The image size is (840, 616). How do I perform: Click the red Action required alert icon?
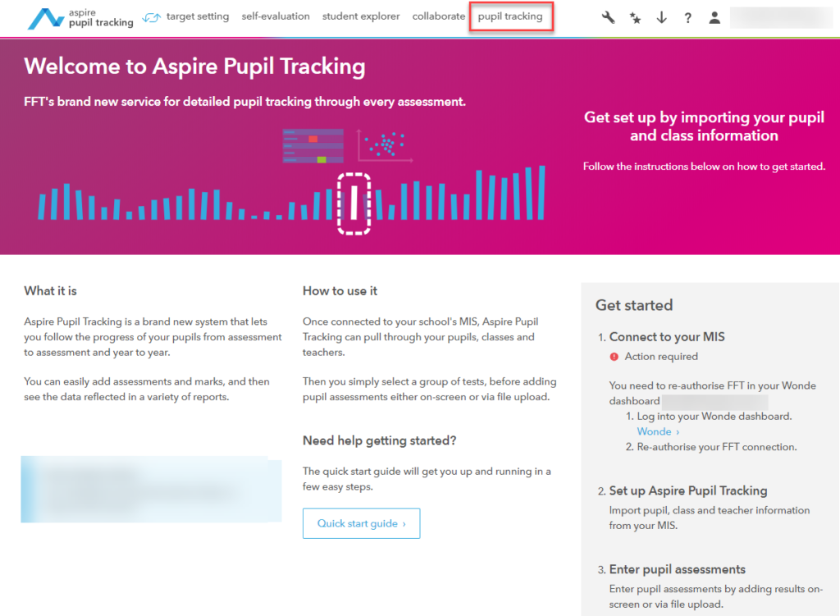[614, 357]
